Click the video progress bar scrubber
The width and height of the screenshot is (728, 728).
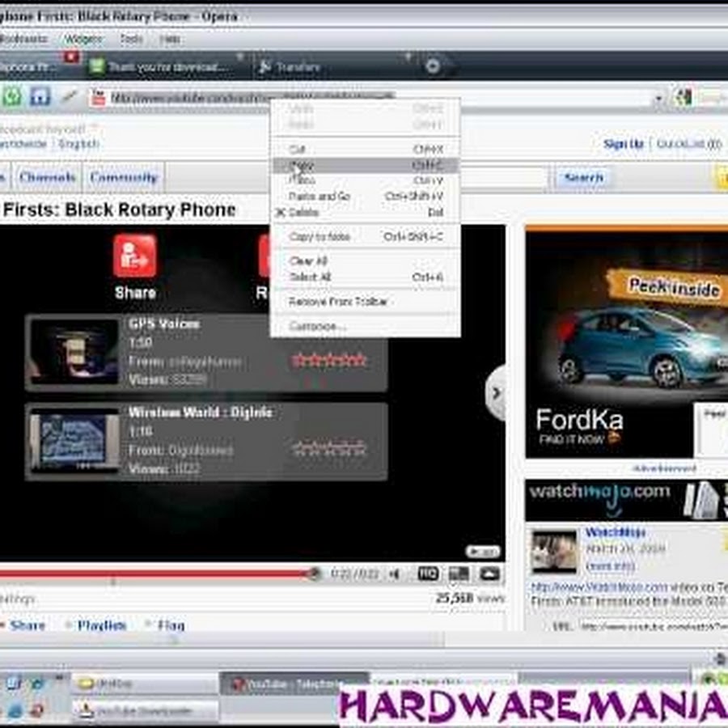(x=314, y=574)
